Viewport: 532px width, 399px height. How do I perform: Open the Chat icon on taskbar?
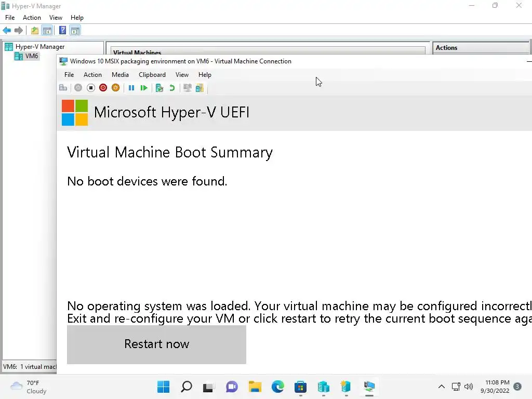232,387
